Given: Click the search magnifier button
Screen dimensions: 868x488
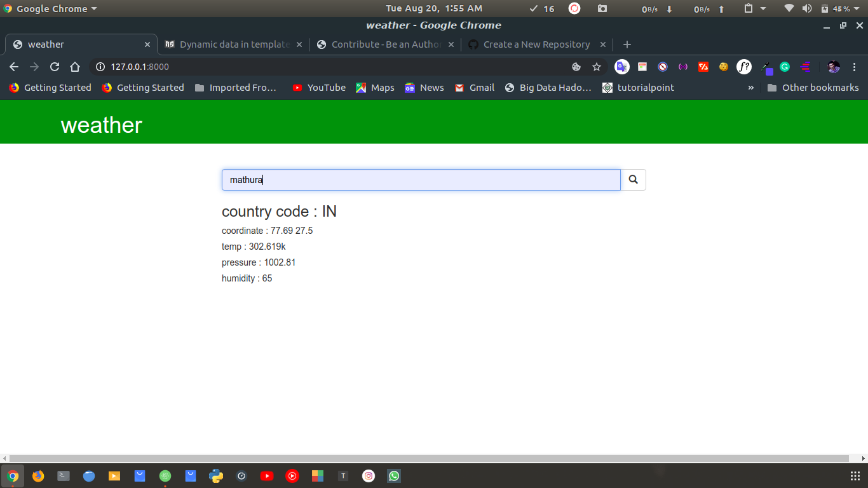Looking at the screenshot, I should coord(633,180).
